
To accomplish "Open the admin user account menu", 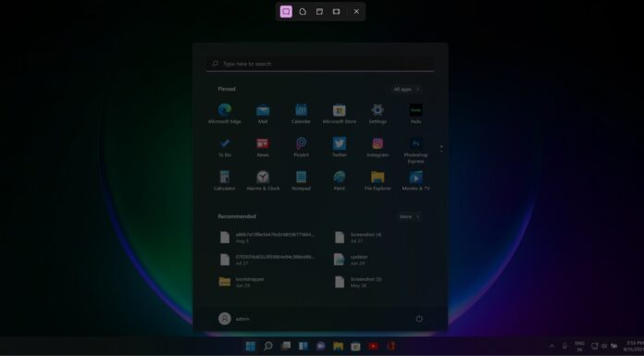I will pos(234,319).
